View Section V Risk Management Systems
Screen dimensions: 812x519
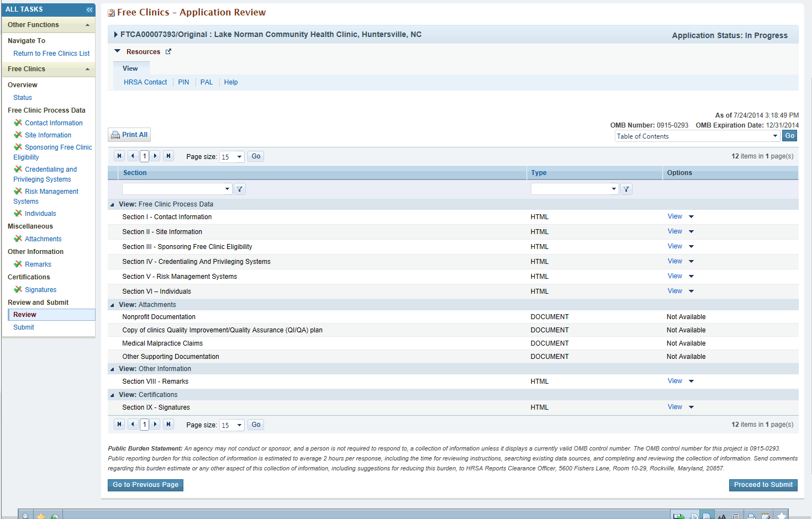(x=674, y=276)
